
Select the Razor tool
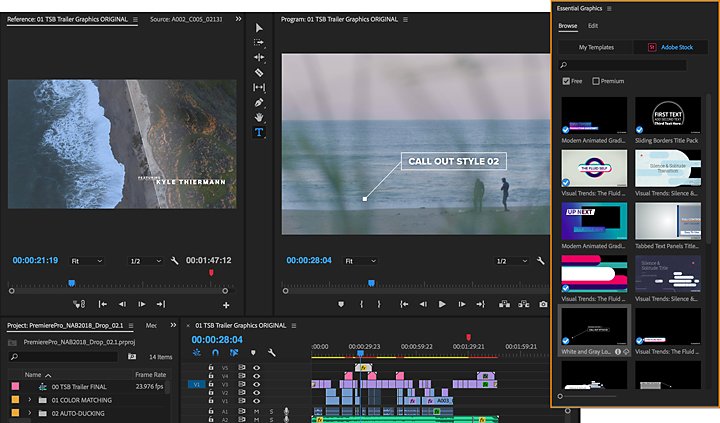259,73
